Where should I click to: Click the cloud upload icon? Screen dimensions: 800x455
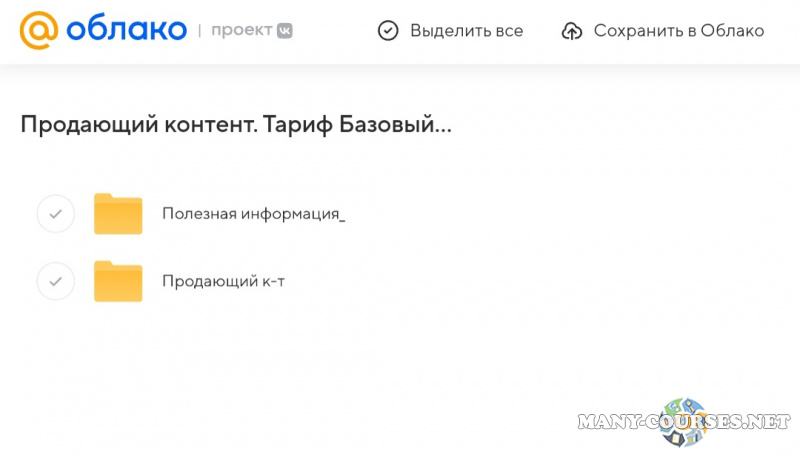click(x=572, y=31)
